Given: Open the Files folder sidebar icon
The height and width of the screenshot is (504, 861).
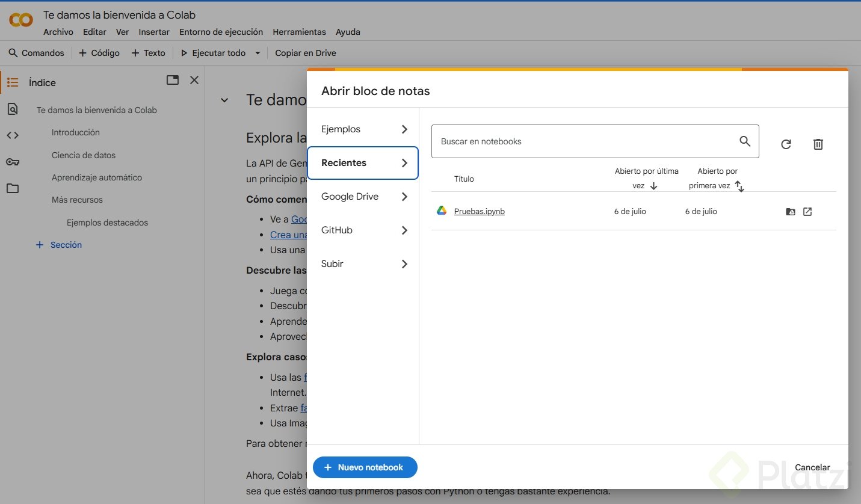Looking at the screenshot, I should pos(13,188).
